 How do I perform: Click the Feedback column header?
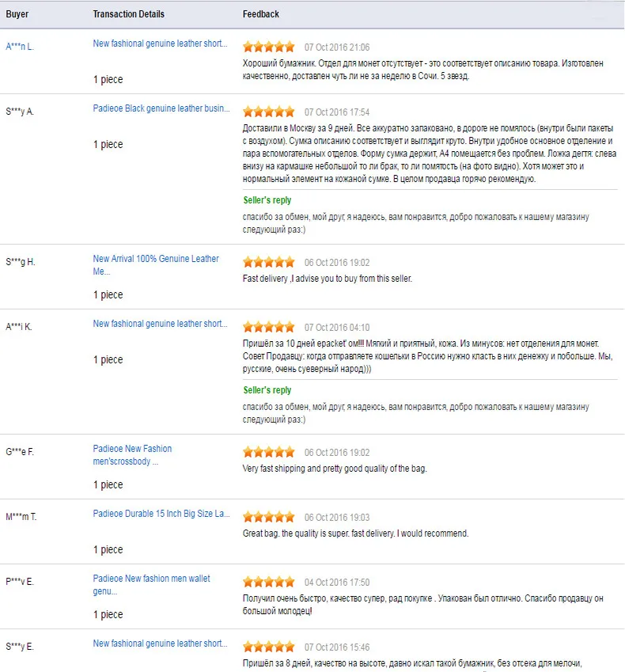point(260,14)
